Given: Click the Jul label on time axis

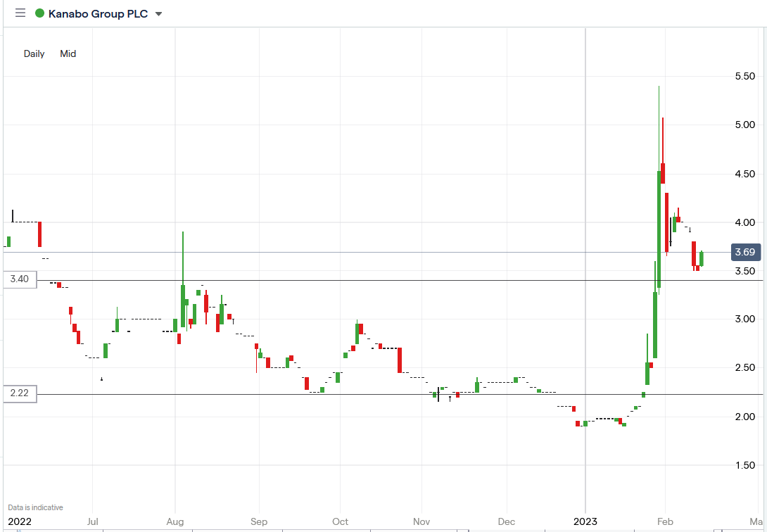Looking at the screenshot, I should tap(94, 521).
